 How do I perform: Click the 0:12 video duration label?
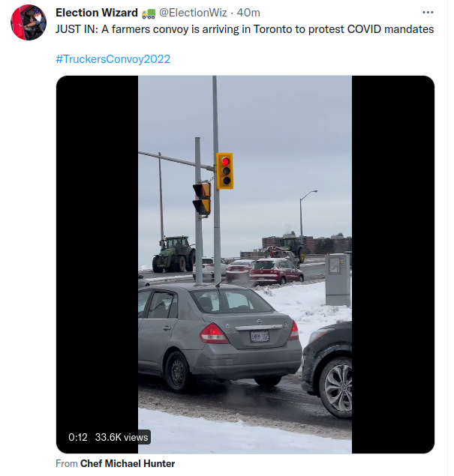pos(78,437)
